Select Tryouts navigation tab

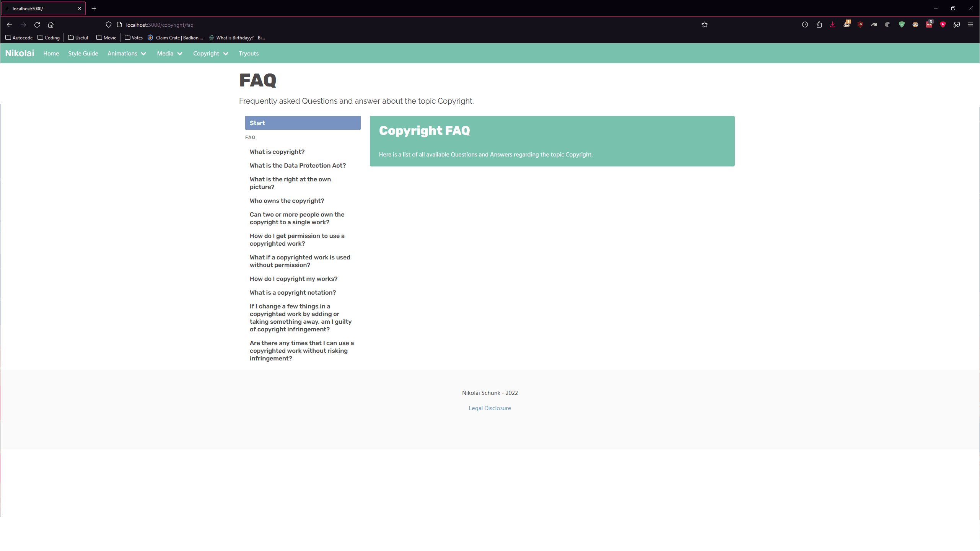click(x=248, y=53)
